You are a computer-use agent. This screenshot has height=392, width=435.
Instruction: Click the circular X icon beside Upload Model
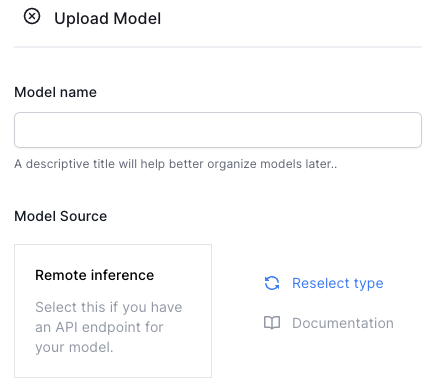click(x=32, y=16)
